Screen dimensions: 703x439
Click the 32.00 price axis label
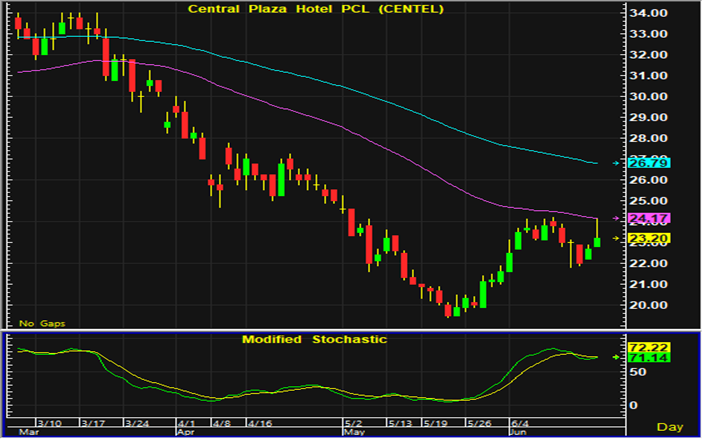pyautogui.click(x=648, y=55)
